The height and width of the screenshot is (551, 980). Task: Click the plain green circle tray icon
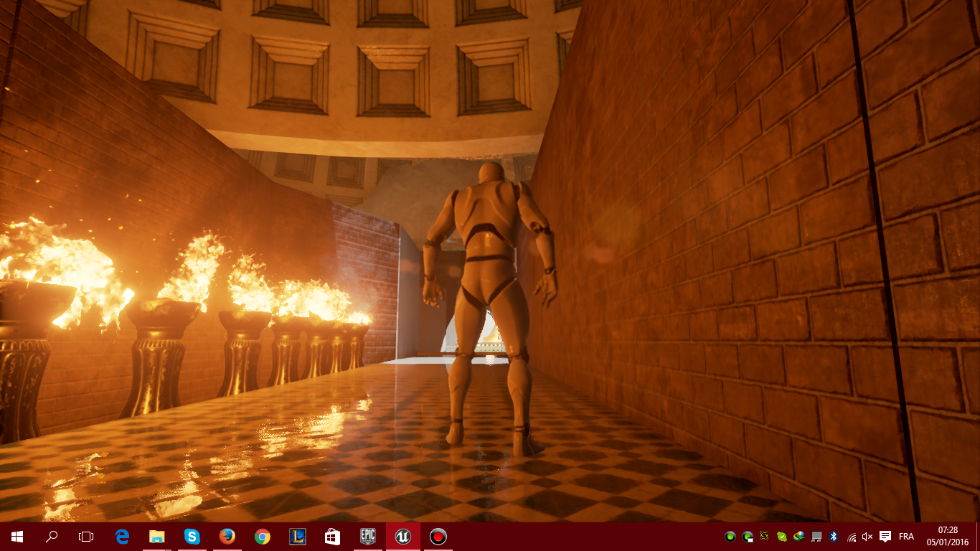tap(730, 537)
